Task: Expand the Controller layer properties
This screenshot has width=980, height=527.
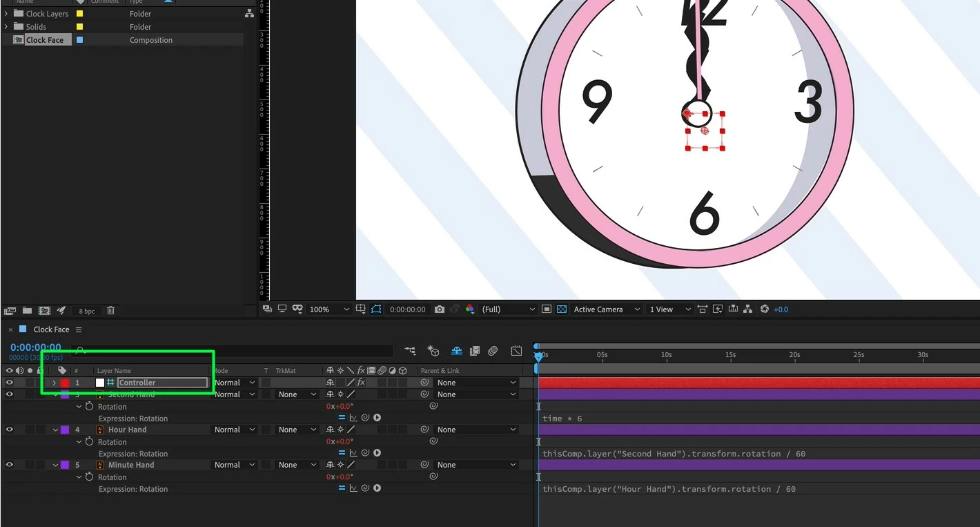Action: point(55,383)
